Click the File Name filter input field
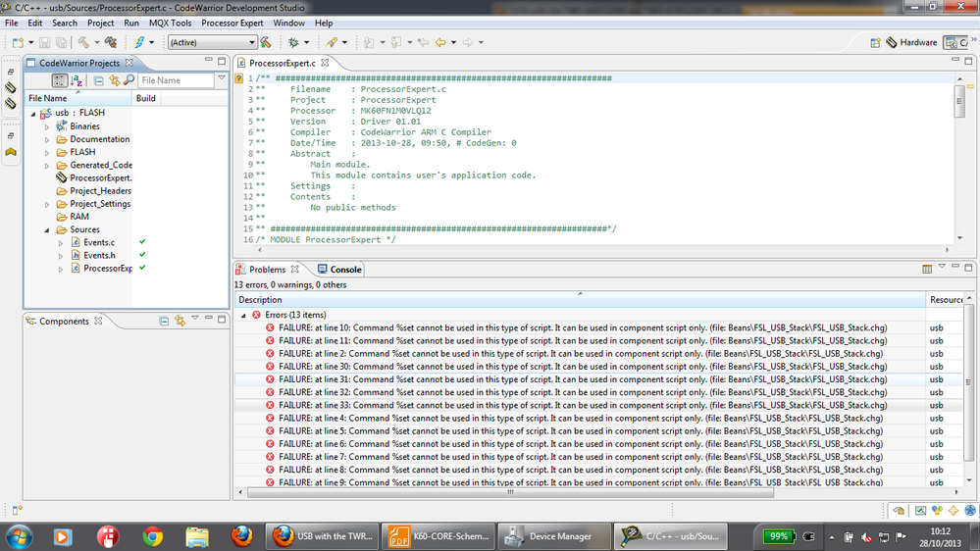980x551 pixels. coord(177,80)
